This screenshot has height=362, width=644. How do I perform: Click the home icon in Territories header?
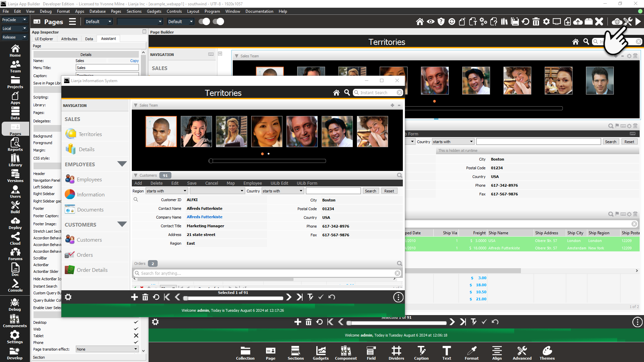click(336, 93)
